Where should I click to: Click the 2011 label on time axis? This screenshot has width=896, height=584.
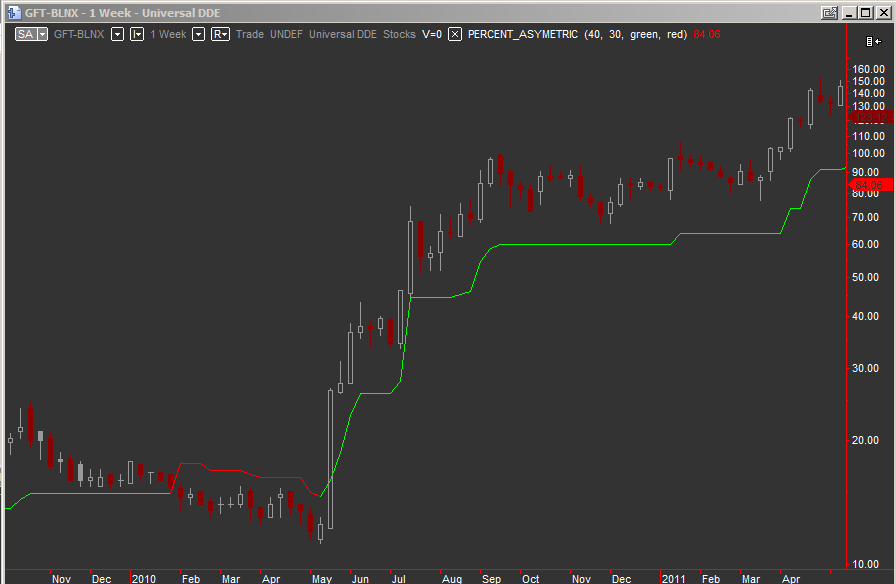coord(673,578)
